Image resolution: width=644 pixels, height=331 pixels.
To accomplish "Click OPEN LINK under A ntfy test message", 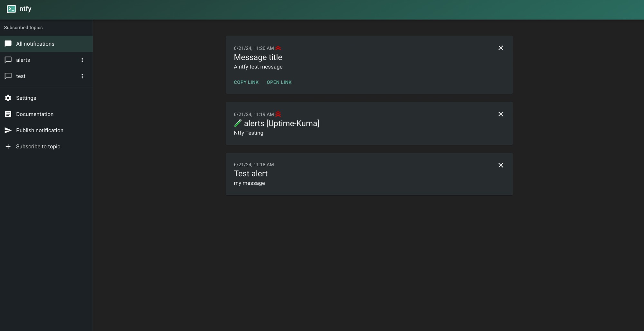I will (x=279, y=82).
